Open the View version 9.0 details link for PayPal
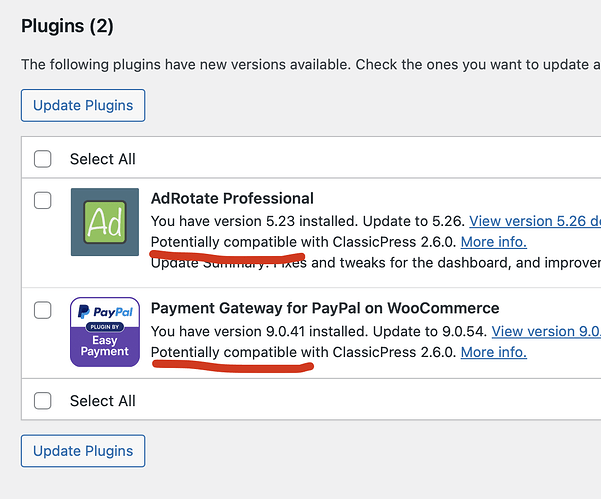601x499 pixels. pos(545,330)
